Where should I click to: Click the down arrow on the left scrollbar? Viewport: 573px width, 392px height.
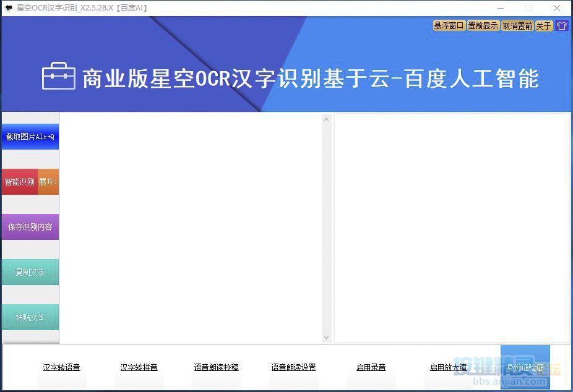click(326, 338)
